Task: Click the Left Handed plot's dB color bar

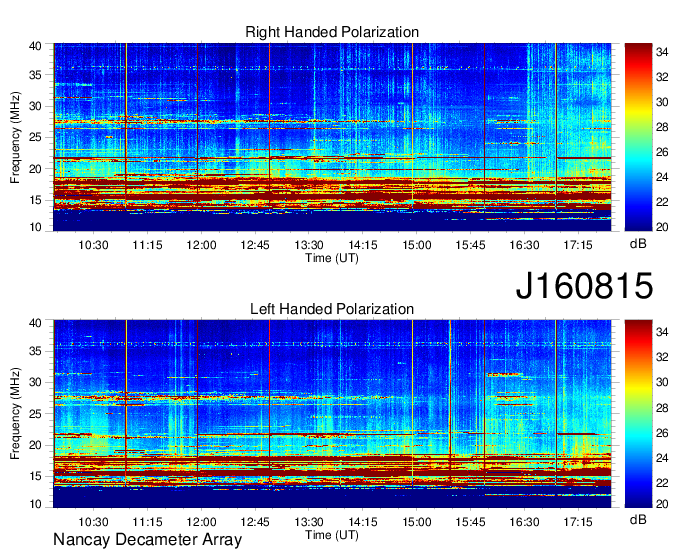Action: [638, 414]
